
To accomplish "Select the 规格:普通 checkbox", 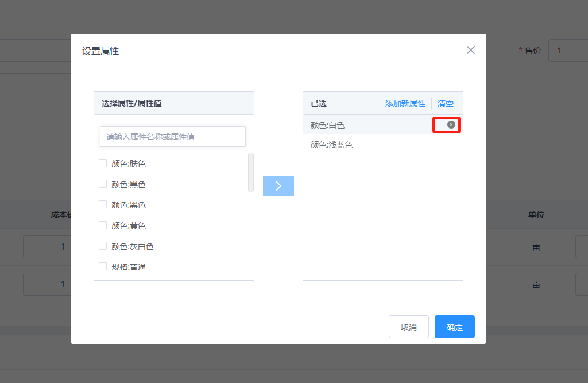I will click(x=103, y=266).
